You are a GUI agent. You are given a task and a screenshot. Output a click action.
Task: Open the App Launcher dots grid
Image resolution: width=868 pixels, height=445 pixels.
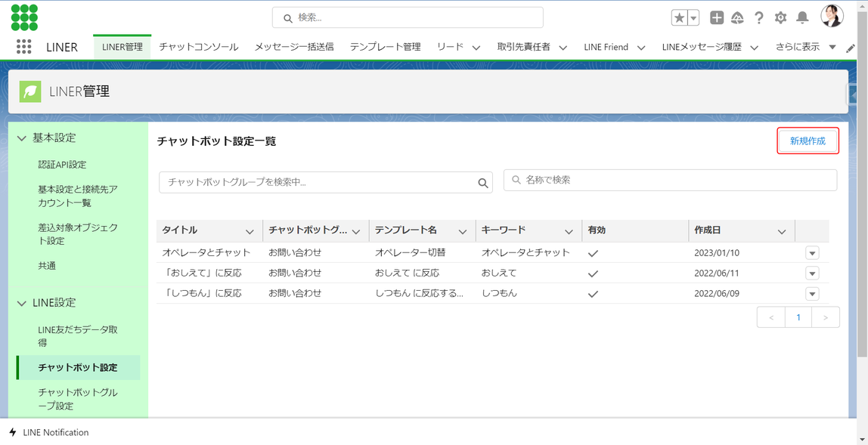pyautogui.click(x=23, y=47)
